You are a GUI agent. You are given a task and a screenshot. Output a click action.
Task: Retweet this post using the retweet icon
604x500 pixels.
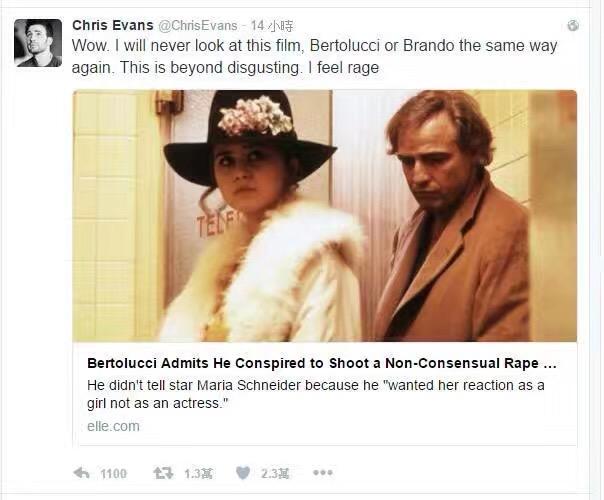[163, 473]
